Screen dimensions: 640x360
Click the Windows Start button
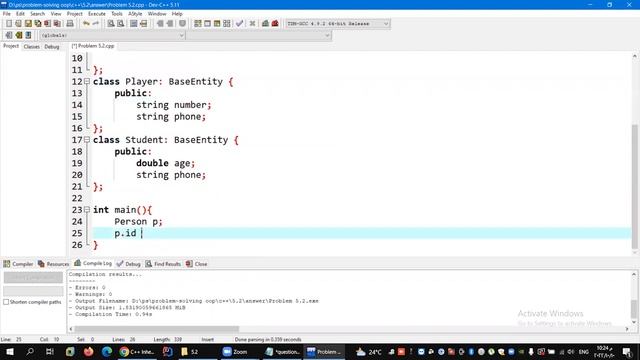(10, 351)
